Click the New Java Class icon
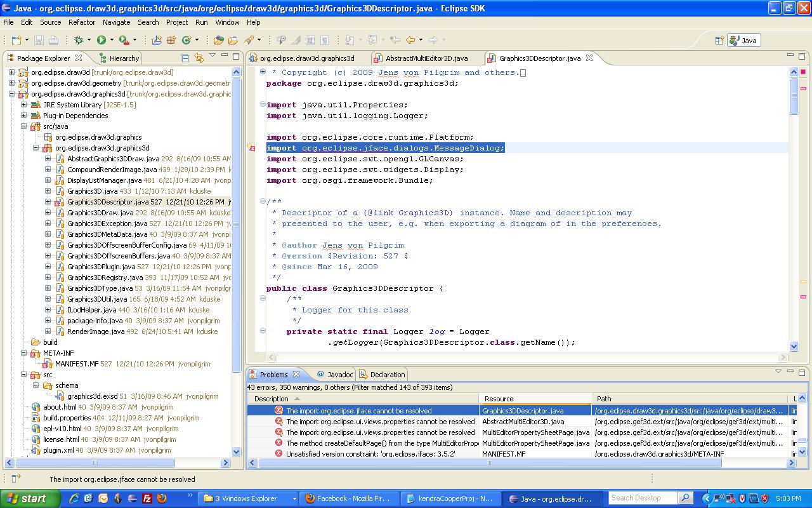812x508 pixels. click(x=187, y=40)
